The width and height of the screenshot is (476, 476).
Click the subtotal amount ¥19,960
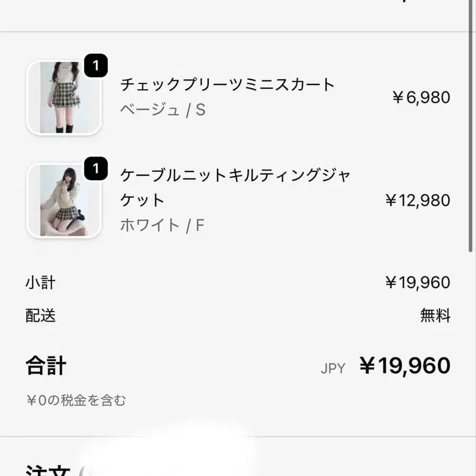(417, 282)
